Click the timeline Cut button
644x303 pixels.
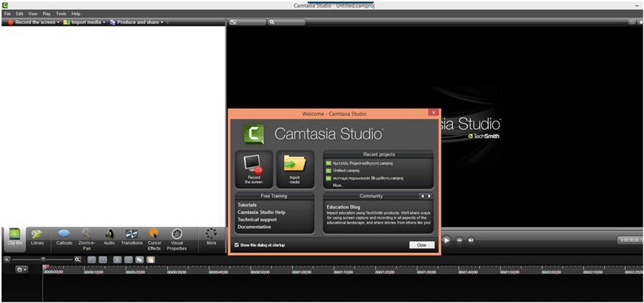pyautogui.click(x=117, y=259)
